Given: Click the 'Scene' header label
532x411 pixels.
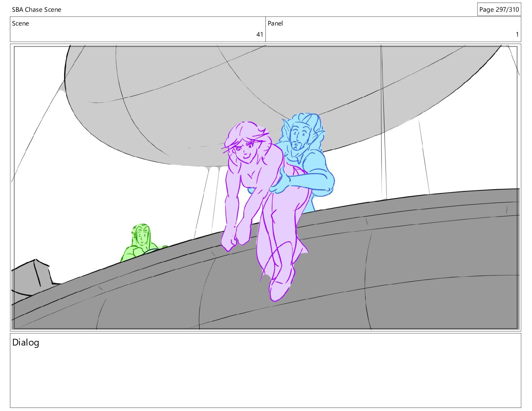Looking at the screenshot, I should (x=20, y=24).
